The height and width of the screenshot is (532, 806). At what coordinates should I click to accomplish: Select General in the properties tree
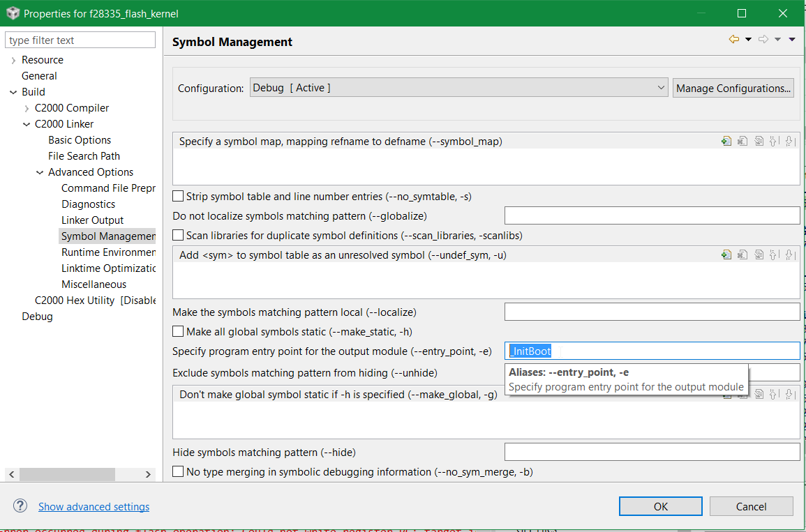point(39,76)
